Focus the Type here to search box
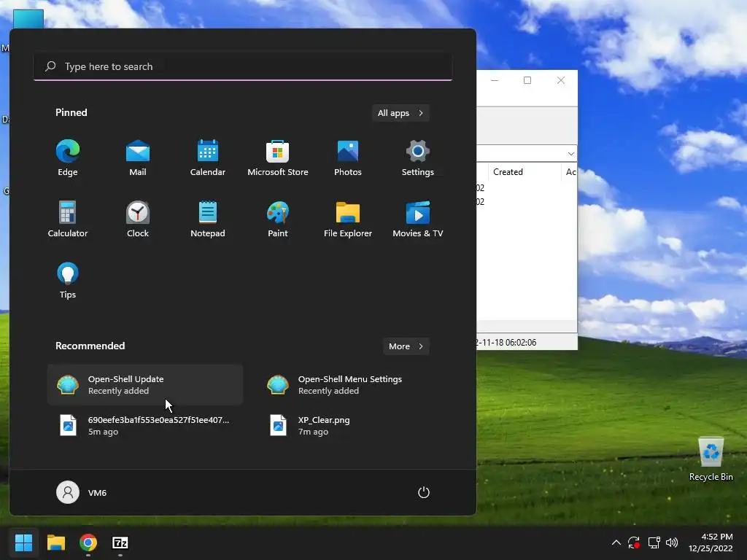 click(243, 66)
